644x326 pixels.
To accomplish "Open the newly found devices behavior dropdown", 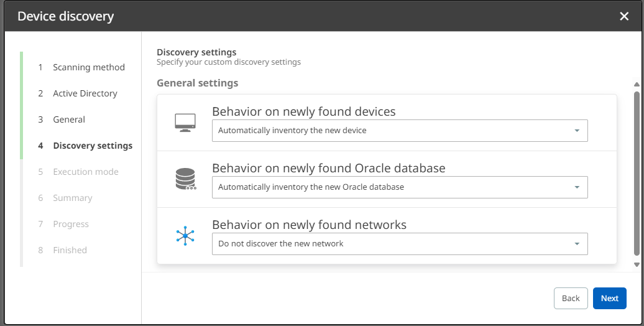I will pyautogui.click(x=399, y=131).
